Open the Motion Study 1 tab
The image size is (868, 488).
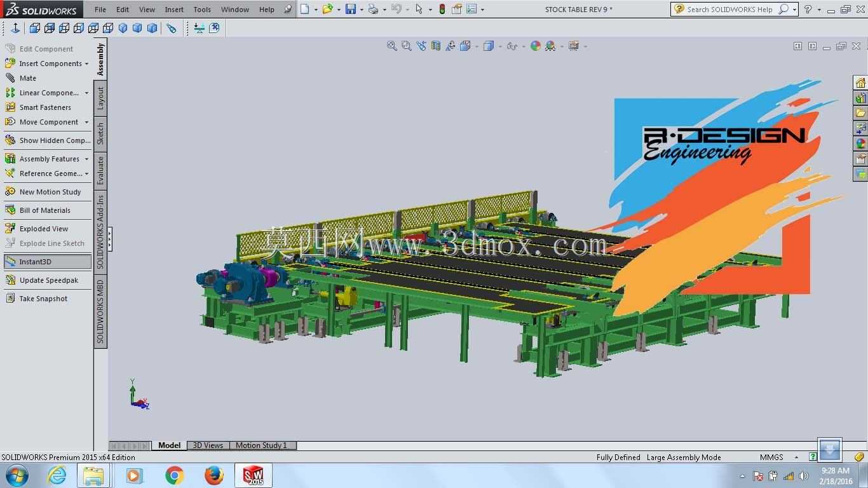coord(261,445)
